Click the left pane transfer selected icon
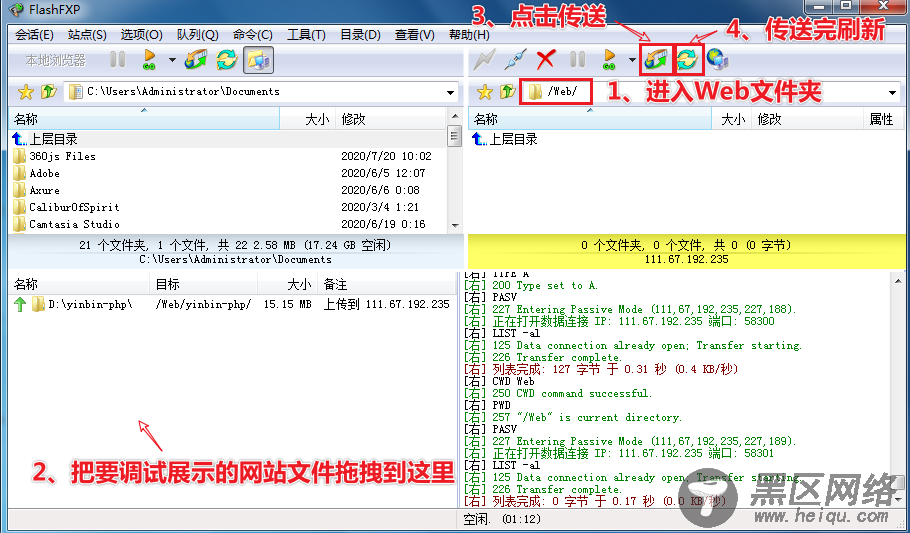Viewport: 910px width, 533px height. pyautogui.click(x=196, y=59)
